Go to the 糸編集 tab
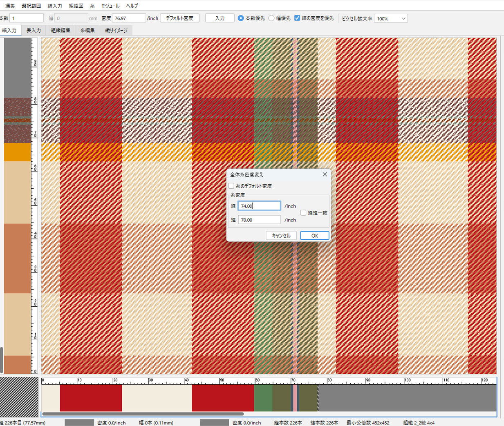The height and width of the screenshot is (426, 504). (87, 30)
